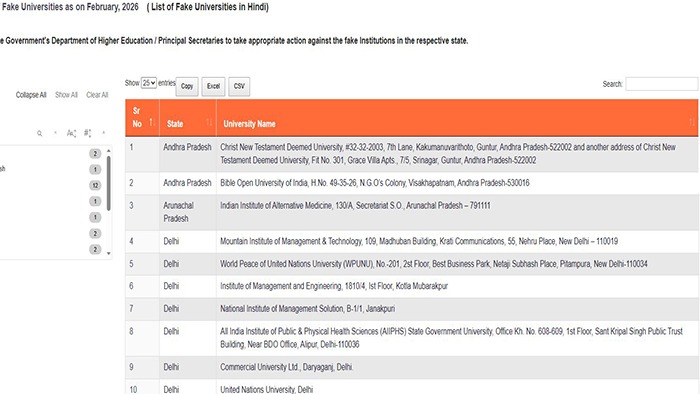Collapse the filter pane using the caret icon
Screen dimensions: 700x394
point(104,133)
